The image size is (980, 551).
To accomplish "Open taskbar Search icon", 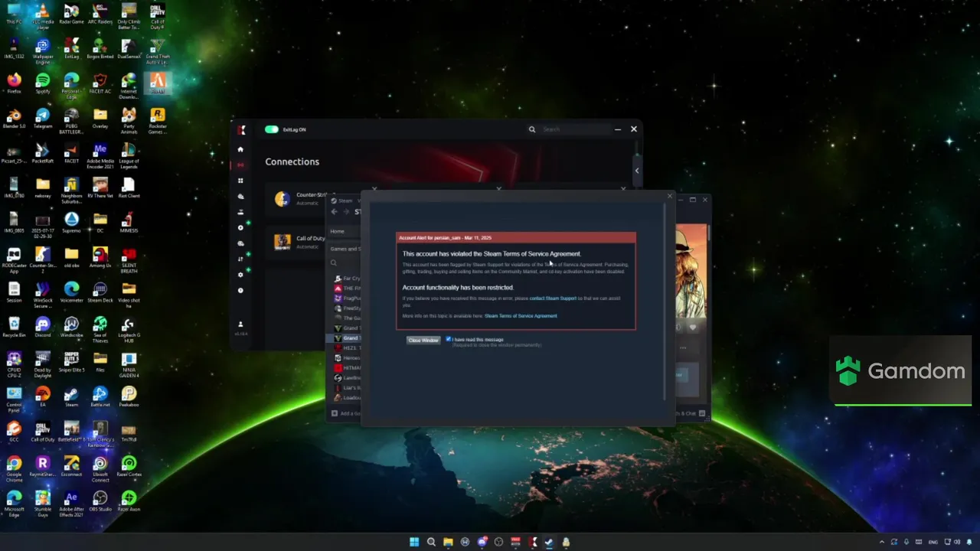I will (431, 542).
